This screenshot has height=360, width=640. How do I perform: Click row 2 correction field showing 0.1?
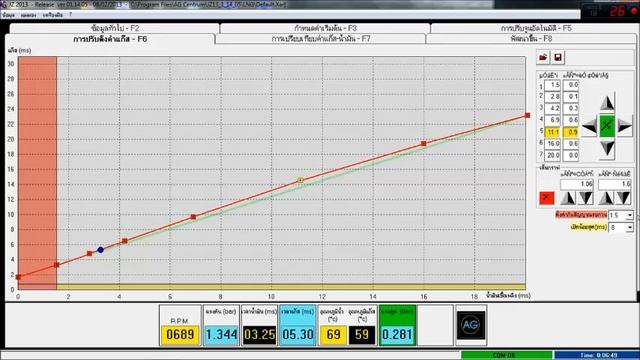click(x=571, y=97)
